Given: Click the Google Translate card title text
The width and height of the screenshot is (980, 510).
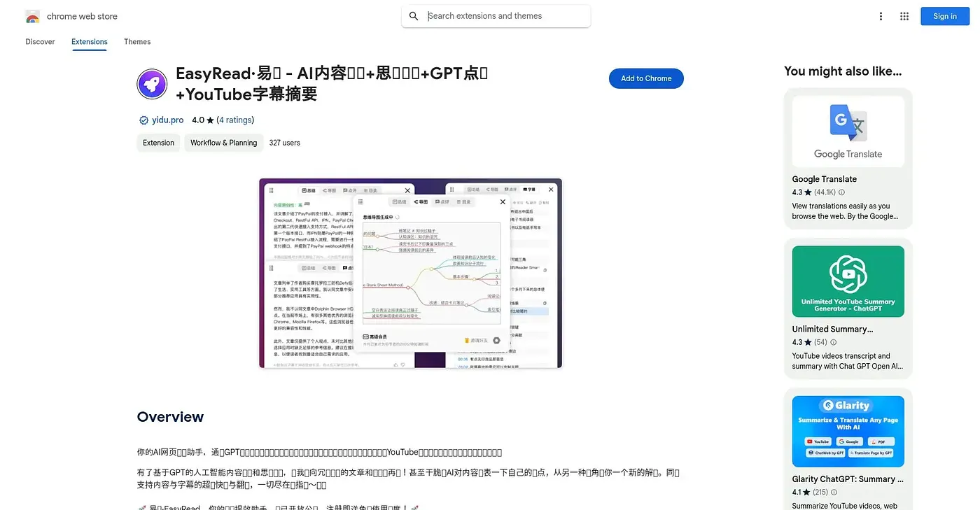Looking at the screenshot, I should point(825,179).
